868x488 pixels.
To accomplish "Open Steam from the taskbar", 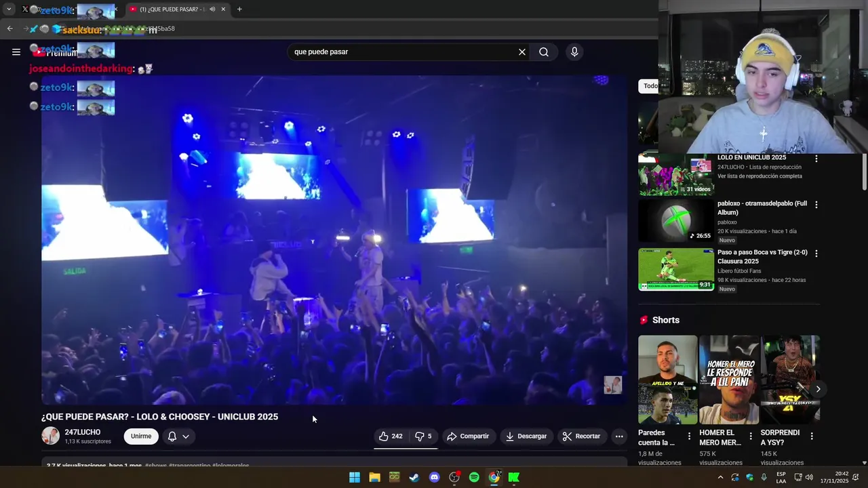I will click(414, 477).
